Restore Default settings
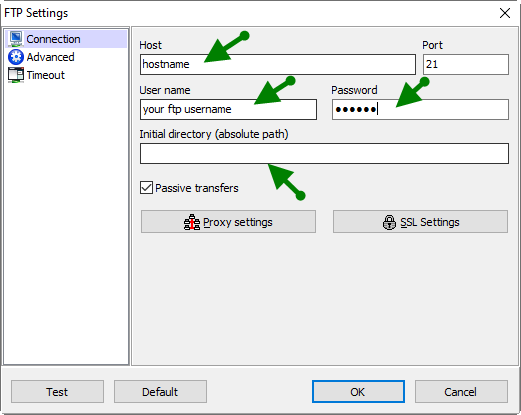521x415 pixels. pos(160,392)
